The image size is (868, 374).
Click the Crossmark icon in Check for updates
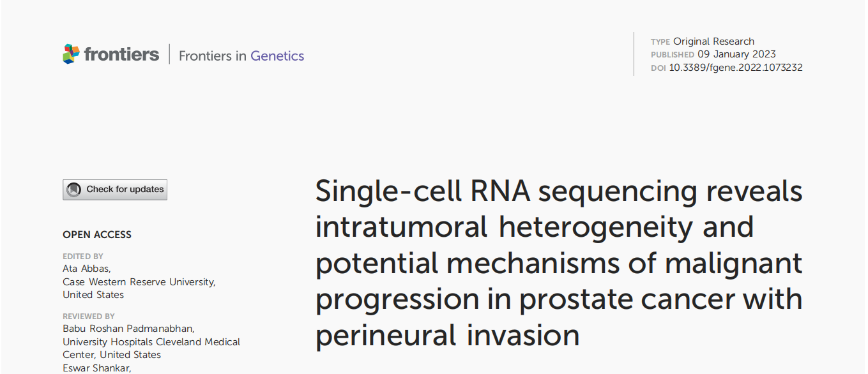[74, 190]
